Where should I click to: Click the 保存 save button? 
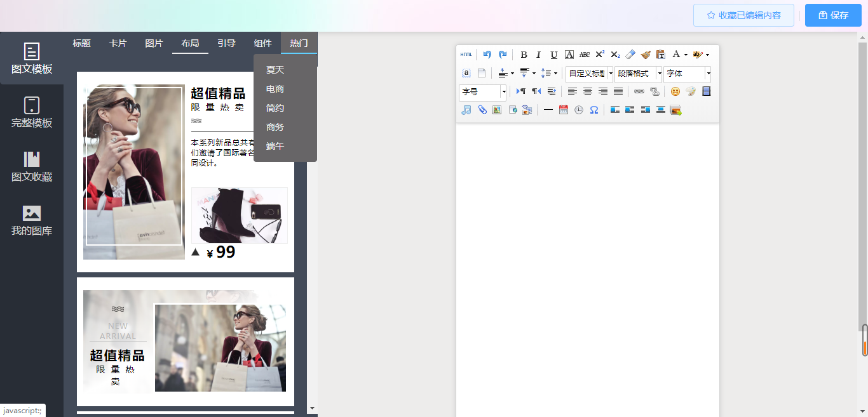(x=833, y=15)
